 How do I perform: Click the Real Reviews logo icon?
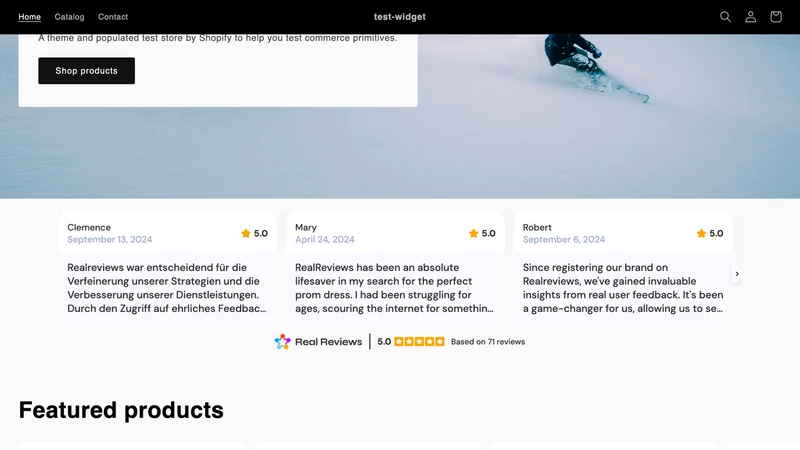tap(282, 341)
